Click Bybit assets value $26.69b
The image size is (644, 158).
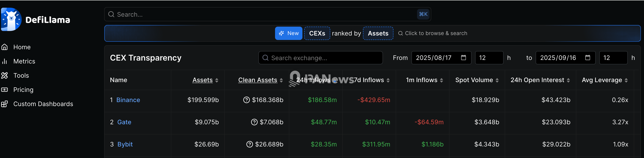[x=207, y=144]
